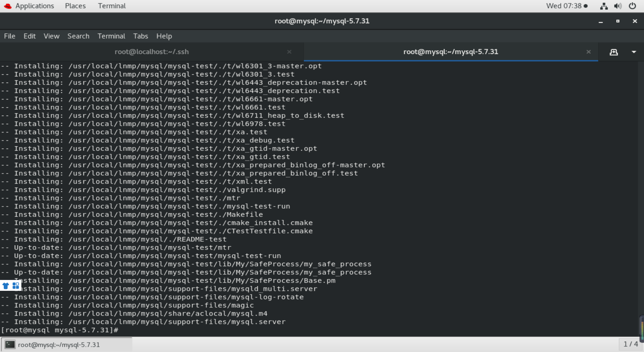
Task: Open the Tabs menu
Action: [141, 36]
